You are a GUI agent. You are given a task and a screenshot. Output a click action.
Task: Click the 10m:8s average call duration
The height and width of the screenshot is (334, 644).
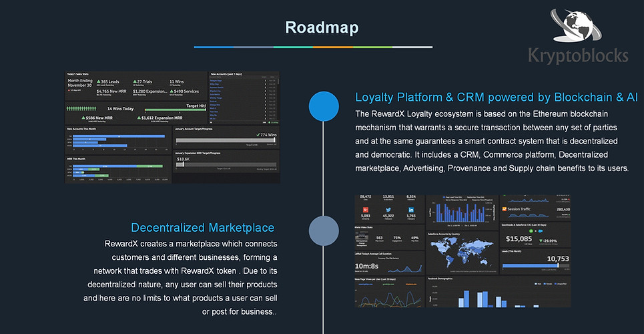click(367, 266)
